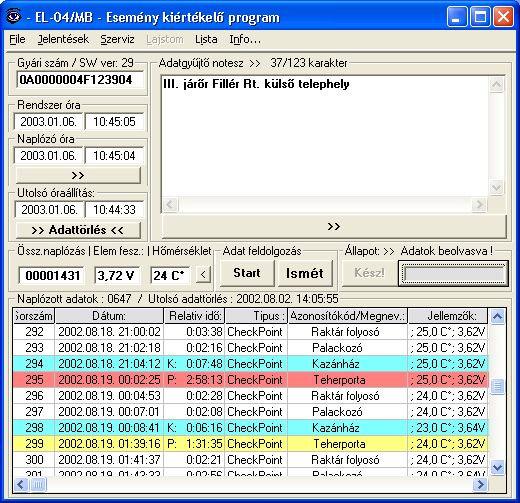Select row 292 Raktár folyosó
The image size is (520, 503).
[251, 332]
